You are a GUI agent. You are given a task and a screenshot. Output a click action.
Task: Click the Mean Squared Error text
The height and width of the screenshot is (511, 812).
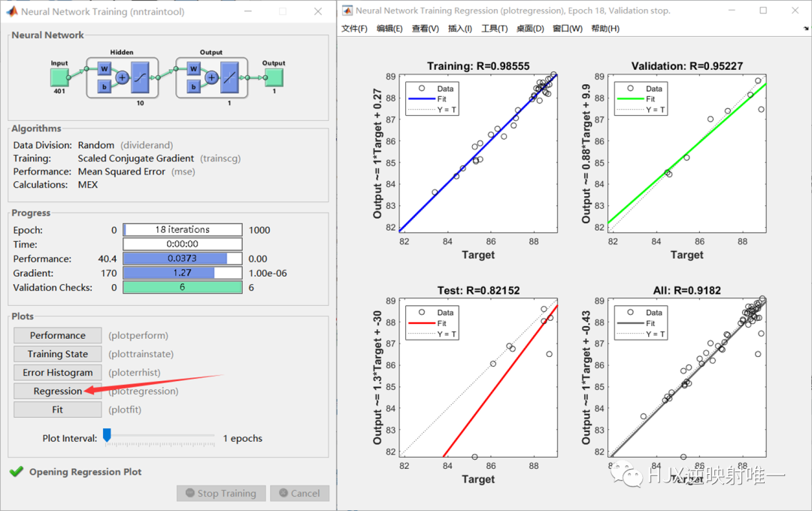click(121, 171)
